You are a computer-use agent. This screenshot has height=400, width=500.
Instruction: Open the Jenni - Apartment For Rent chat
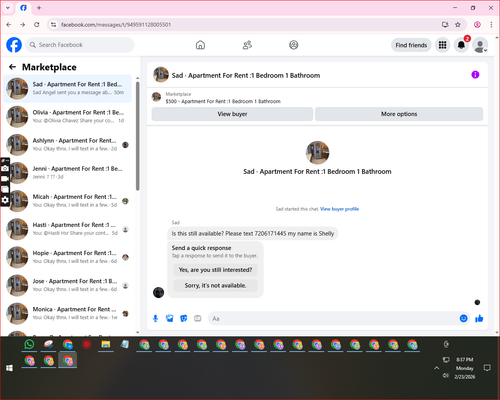pos(67,173)
